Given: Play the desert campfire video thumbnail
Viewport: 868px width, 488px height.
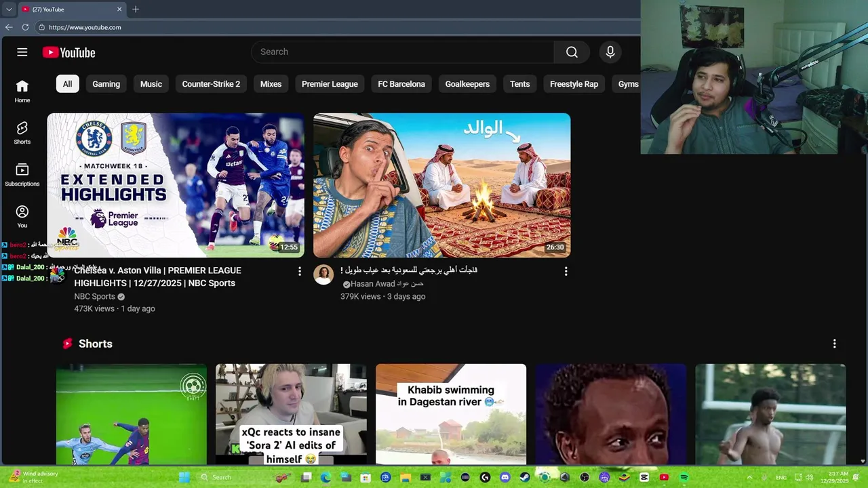Looking at the screenshot, I should point(442,185).
